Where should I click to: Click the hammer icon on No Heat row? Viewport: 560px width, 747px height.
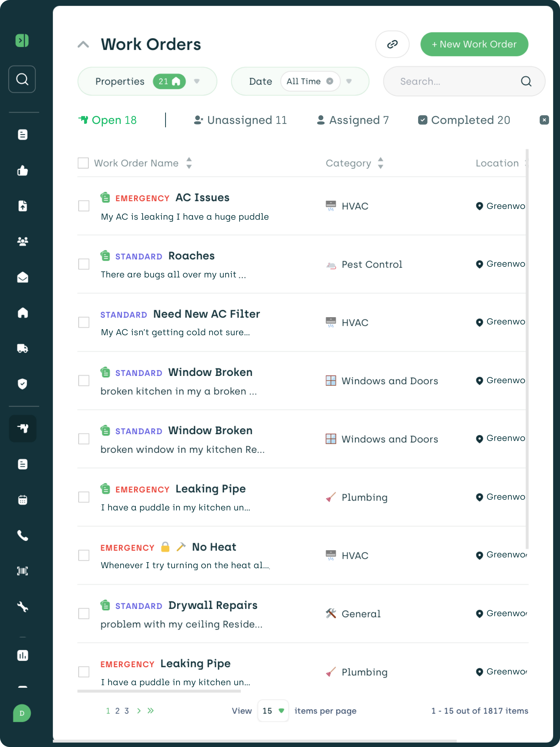click(181, 547)
